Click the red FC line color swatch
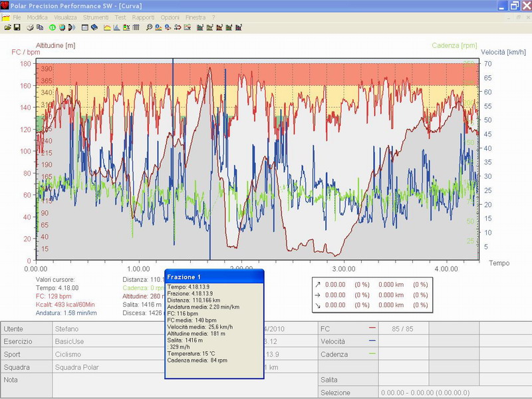 pyautogui.click(x=372, y=329)
